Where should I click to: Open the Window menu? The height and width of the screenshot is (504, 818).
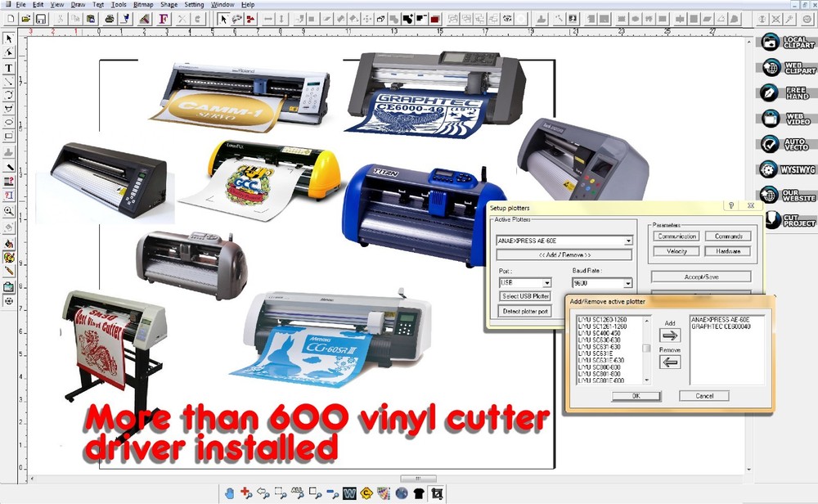click(222, 5)
